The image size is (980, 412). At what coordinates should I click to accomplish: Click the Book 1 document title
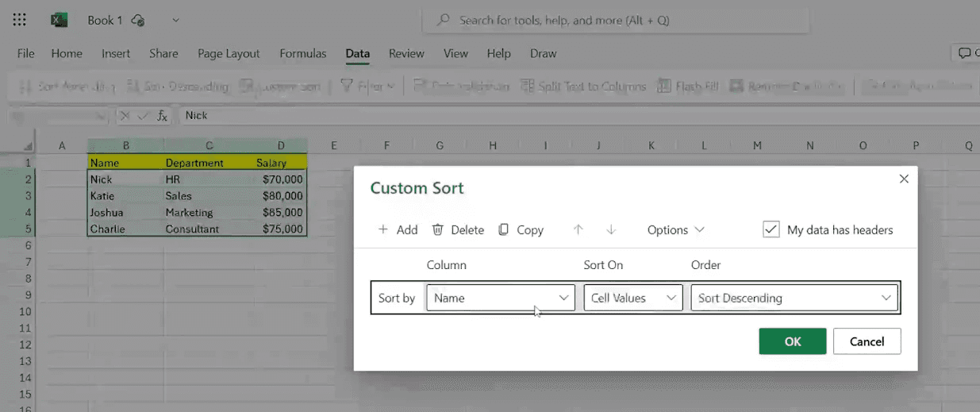105,20
